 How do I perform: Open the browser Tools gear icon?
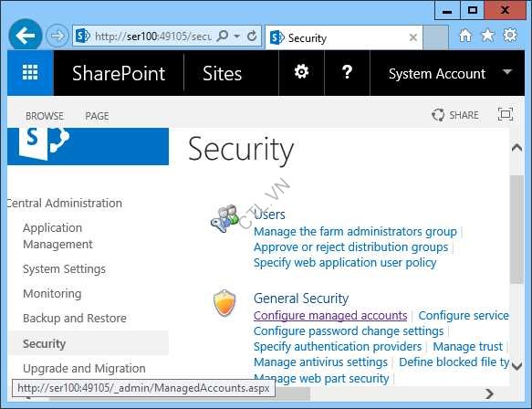[x=510, y=35]
